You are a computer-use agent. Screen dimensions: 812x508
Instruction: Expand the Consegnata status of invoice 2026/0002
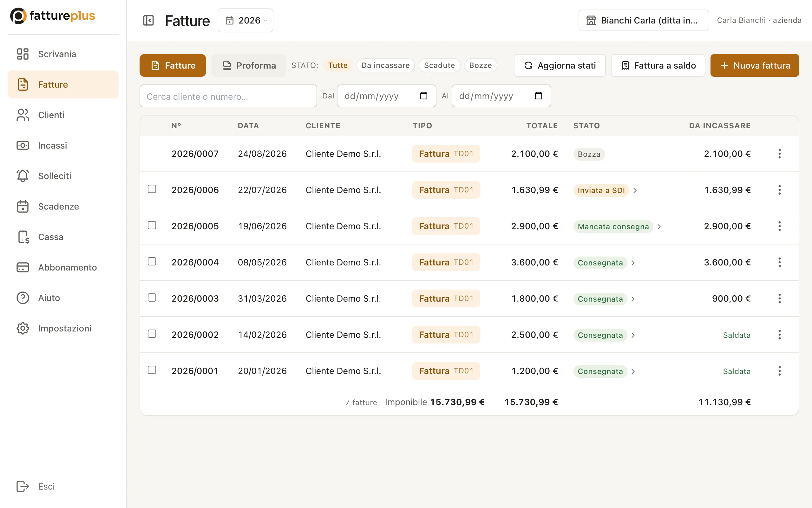633,335
